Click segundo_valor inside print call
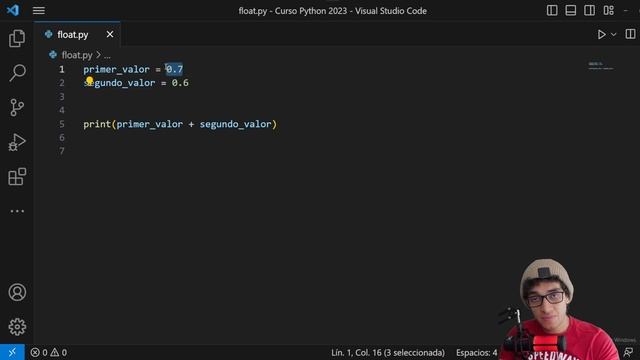 point(235,124)
